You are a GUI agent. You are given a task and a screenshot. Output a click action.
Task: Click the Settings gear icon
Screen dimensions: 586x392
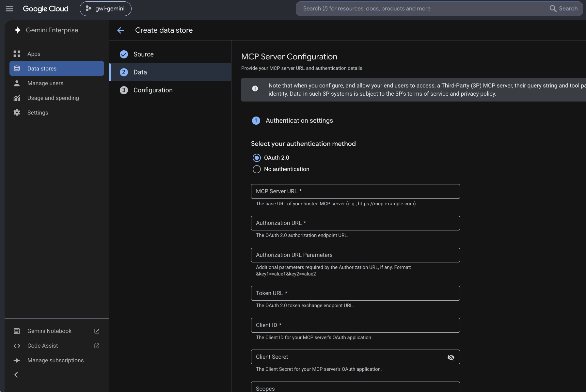click(17, 113)
